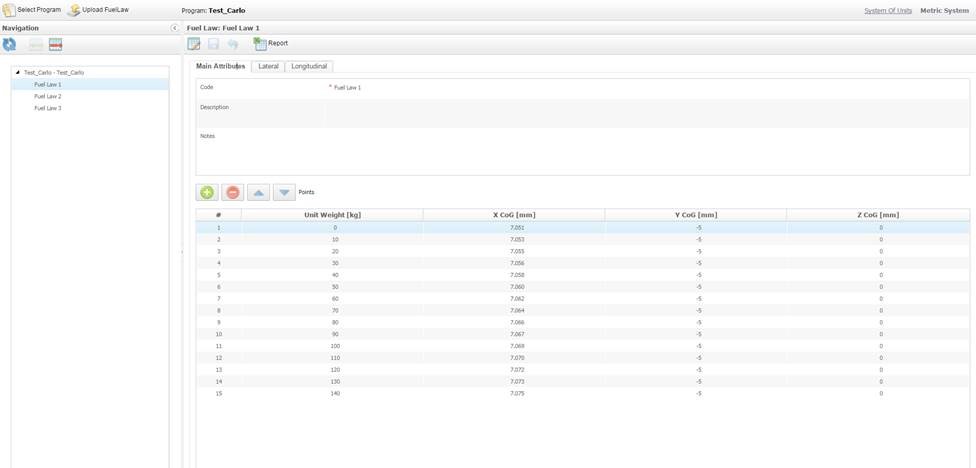Move selected point up with arrow
This screenshot has width=976, height=468.
tap(259, 192)
